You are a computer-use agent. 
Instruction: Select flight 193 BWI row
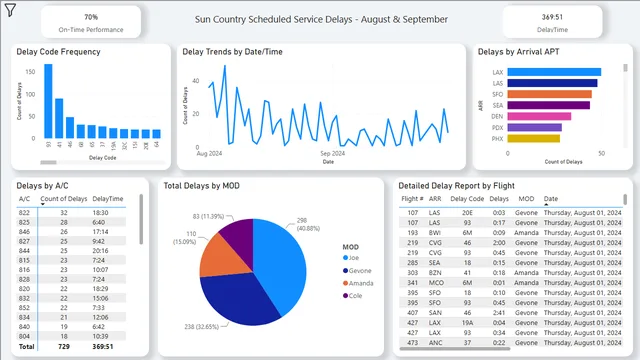[511, 233]
